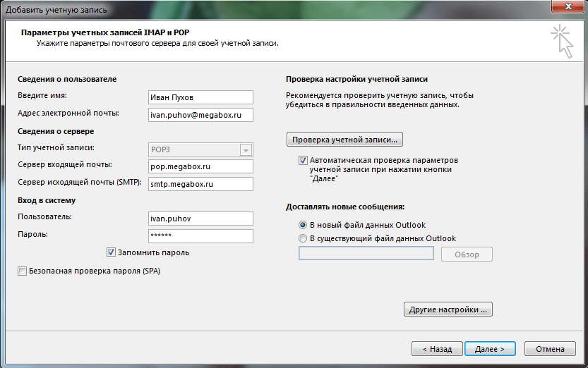The width and height of the screenshot is (588, 368).
Task: Click the email address field
Action: pos(200,114)
